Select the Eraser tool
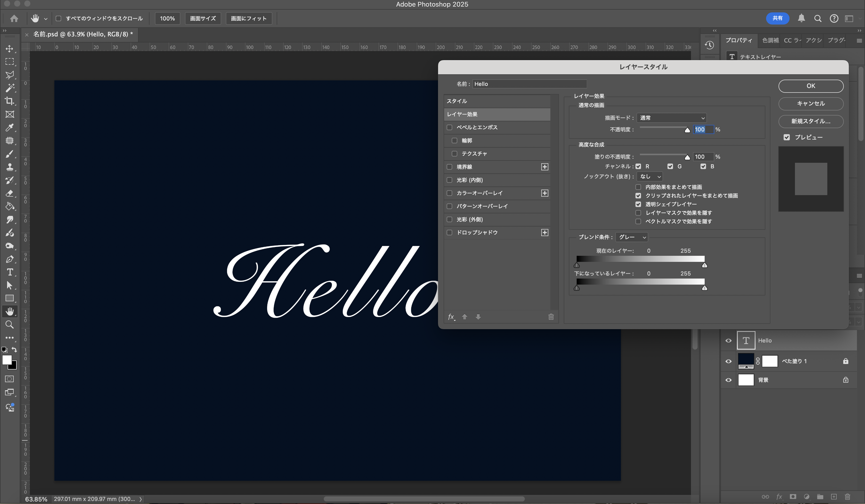The height and width of the screenshot is (504, 865). 10,193
